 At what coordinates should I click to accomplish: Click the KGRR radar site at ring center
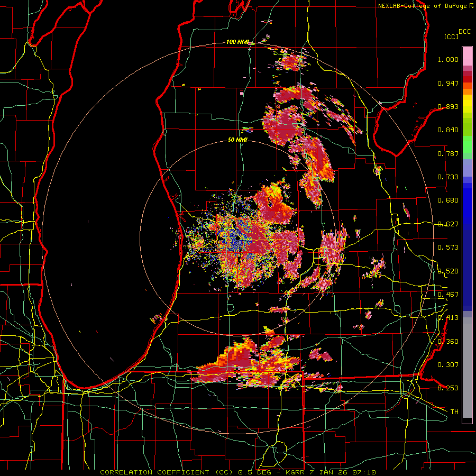[237, 239]
